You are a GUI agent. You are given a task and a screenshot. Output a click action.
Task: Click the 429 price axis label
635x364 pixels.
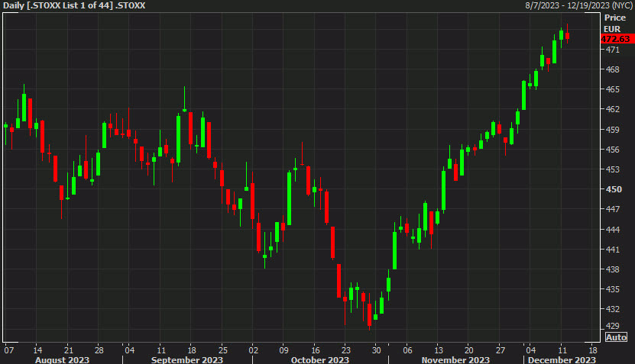[x=612, y=326]
